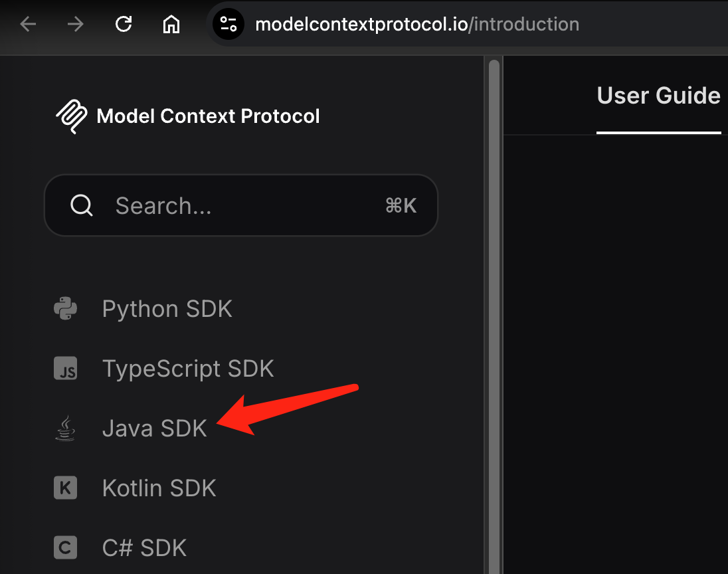Open the Kotlin SDK page
The height and width of the screenshot is (574, 728).
(159, 488)
